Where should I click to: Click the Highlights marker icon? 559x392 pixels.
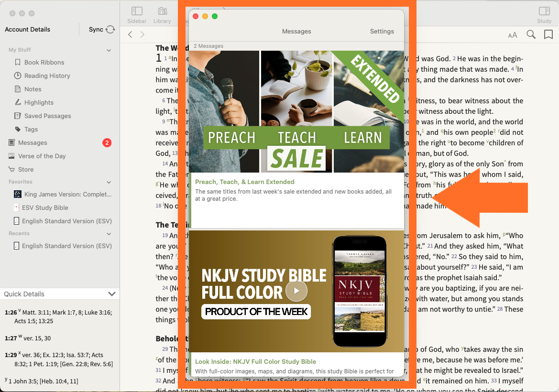click(18, 102)
